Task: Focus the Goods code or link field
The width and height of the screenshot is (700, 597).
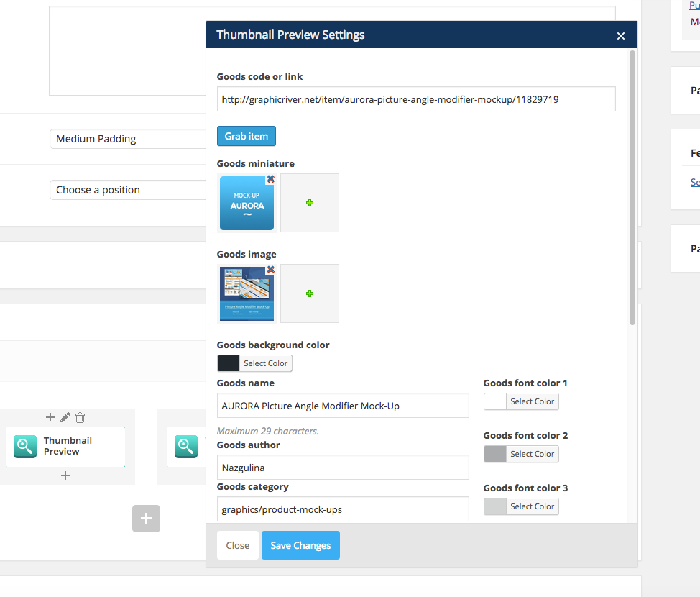Action: pyautogui.click(x=416, y=99)
